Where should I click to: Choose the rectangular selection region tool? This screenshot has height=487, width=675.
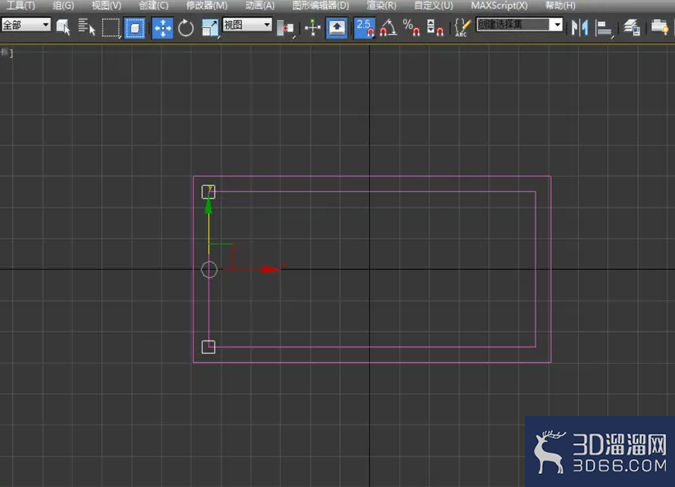[x=111, y=28]
